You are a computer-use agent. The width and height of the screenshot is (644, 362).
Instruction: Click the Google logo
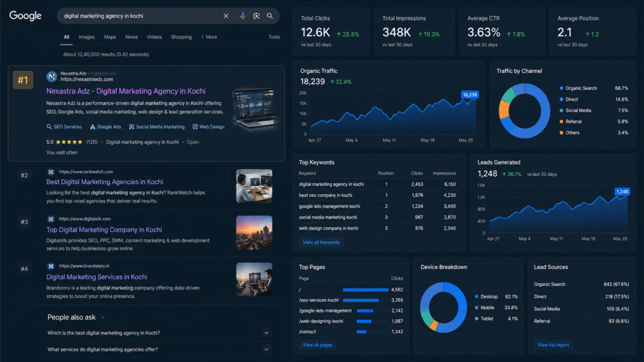click(25, 16)
